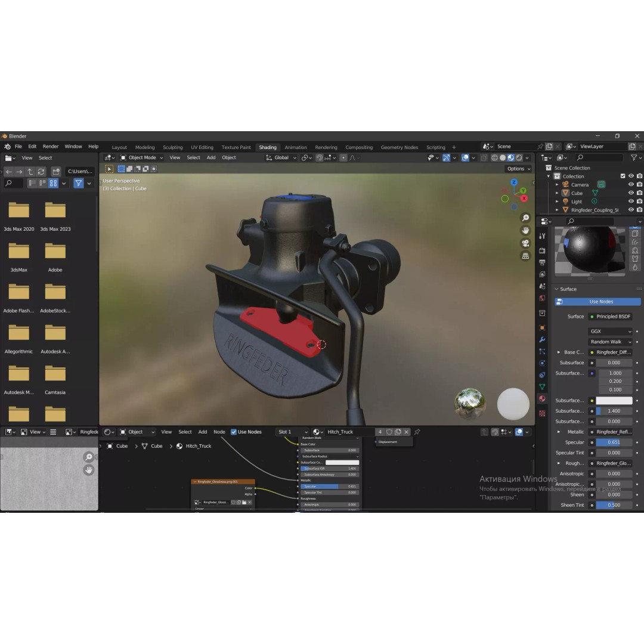Open the Object Data properties tab
The width and height of the screenshot is (644, 644).
[542, 387]
